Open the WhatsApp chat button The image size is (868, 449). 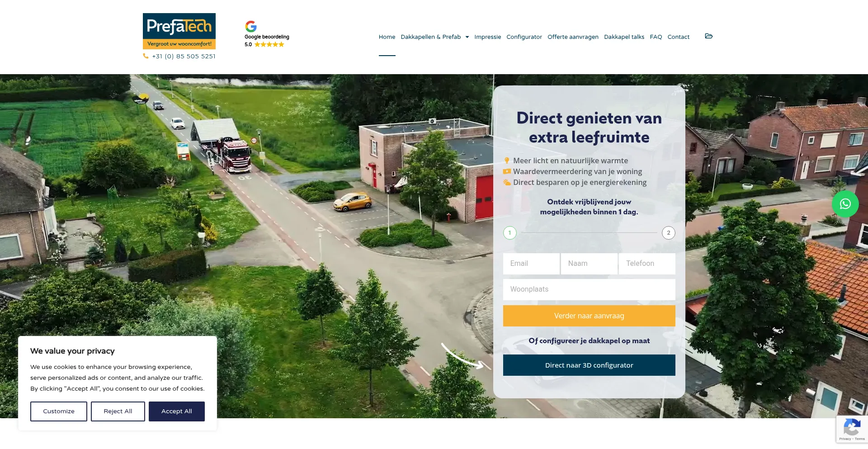[x=845, y=204]
